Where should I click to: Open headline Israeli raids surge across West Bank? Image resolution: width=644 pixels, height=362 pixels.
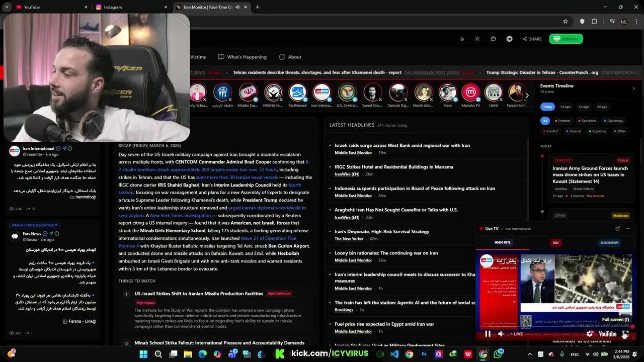pyautogui.click(x=402, y=145)
